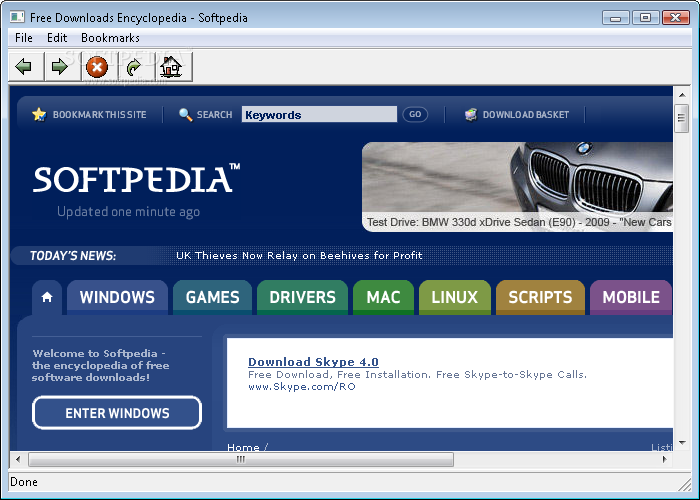Switch to the LINUX tab
Image resolution: width=700 pixels, height=500 pixels.
coord(454,297)
